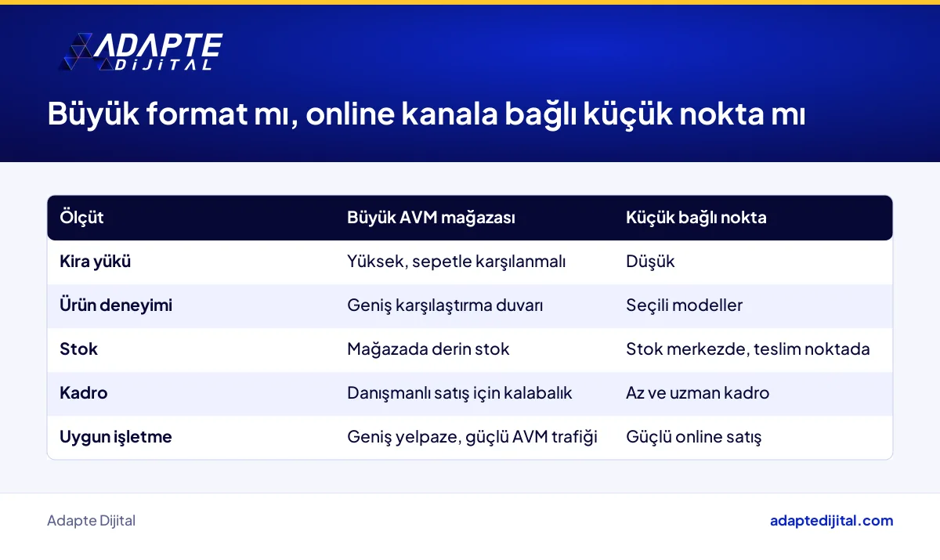Select the 'Kadro' row label
940x560 pixels.
[84, 393]
